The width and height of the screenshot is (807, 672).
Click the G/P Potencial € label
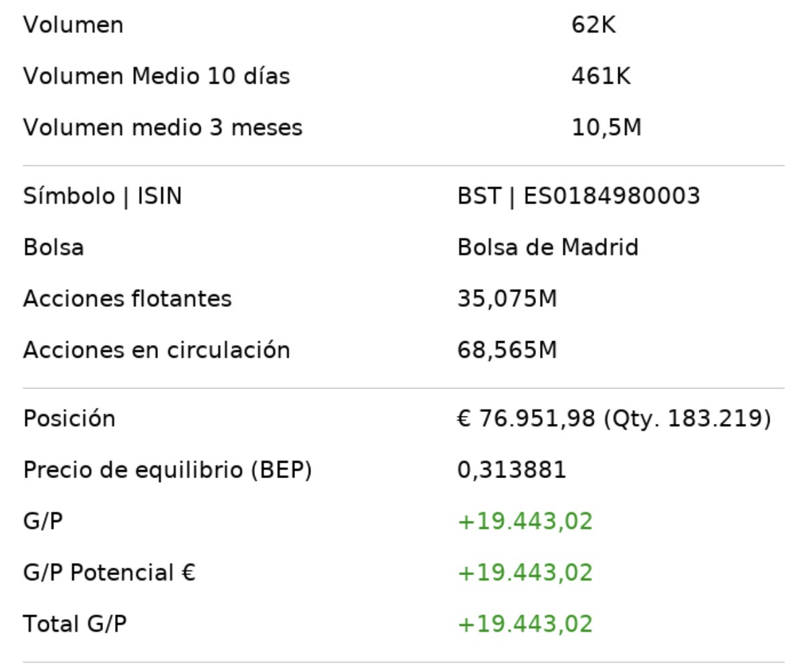pos(109,573)
